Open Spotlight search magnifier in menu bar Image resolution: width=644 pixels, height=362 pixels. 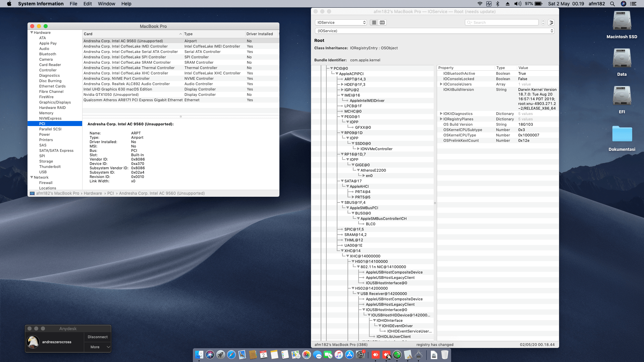[x=612, y=4]
